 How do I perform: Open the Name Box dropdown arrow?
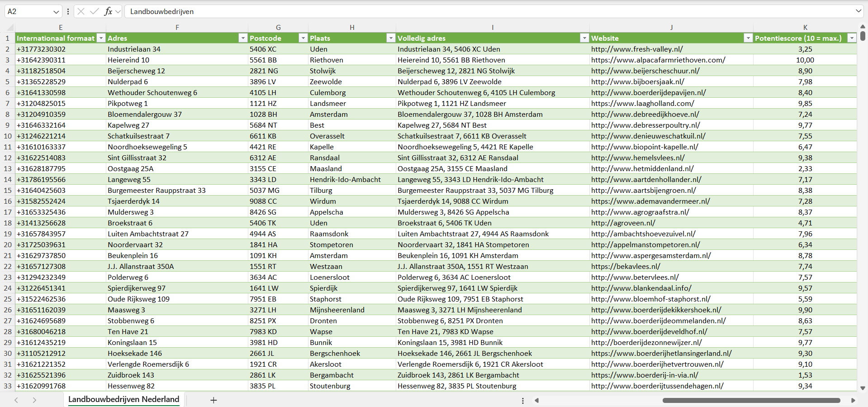[x=56, y=12]
